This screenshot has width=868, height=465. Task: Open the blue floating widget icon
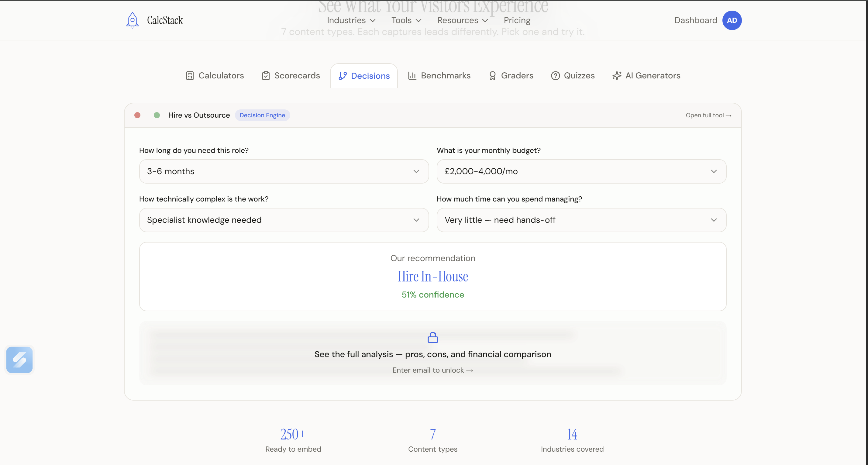[19, 360]
